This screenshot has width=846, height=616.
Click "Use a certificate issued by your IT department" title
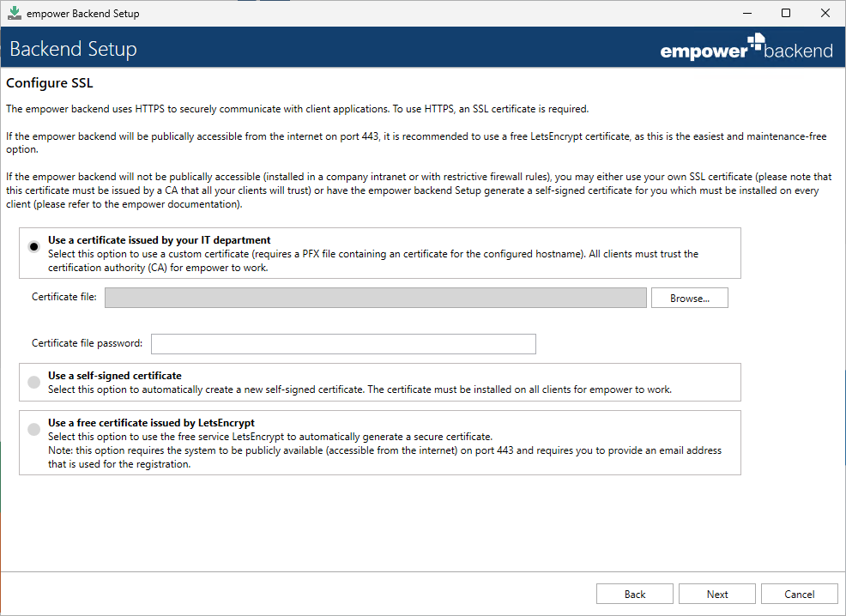click(x=160, y=240)
